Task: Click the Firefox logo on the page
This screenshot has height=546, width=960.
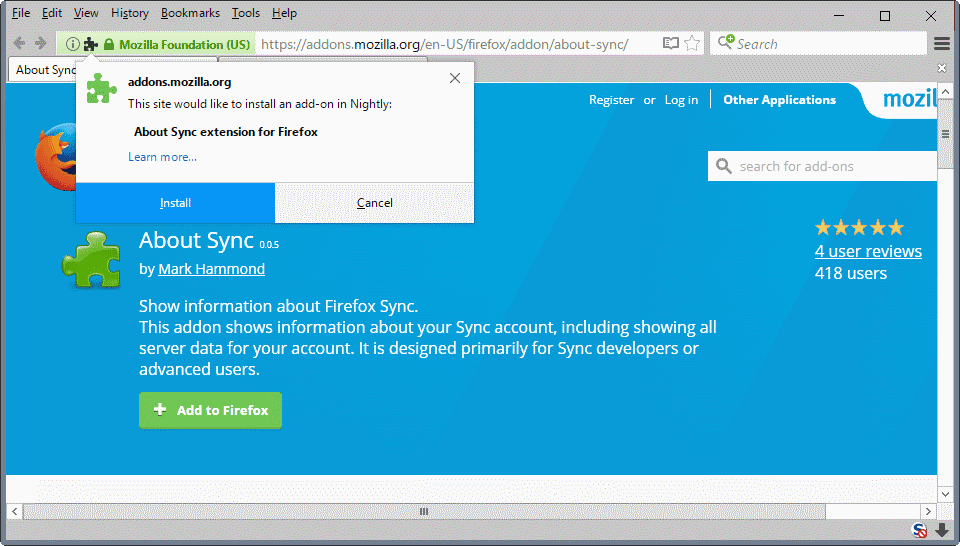Action: [x=55, y=156]
